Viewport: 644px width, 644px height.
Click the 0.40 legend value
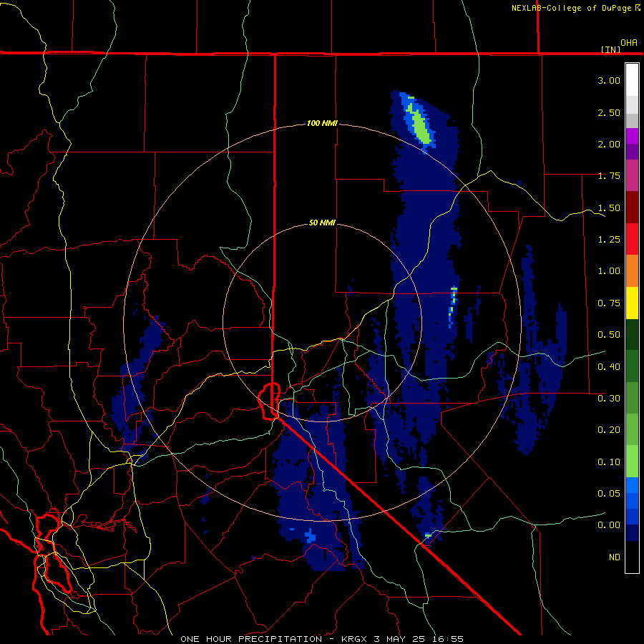(x=609, y=366)
